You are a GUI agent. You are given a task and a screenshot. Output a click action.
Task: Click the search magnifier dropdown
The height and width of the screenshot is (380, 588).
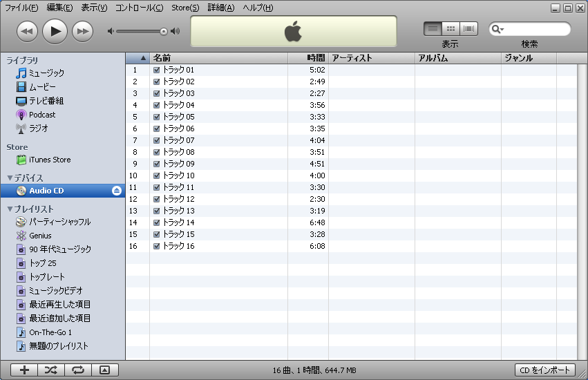pos(497,29)
